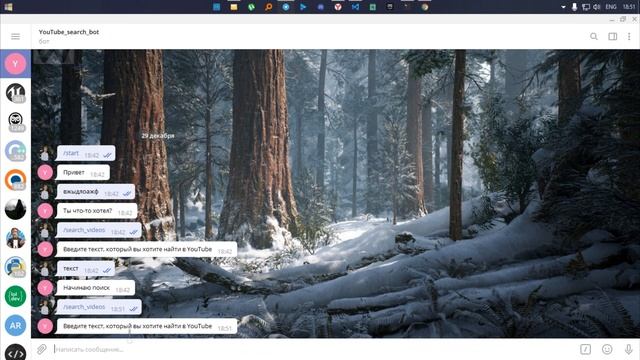Image resolution: width=640 pixels, height=360 pixels.
Task: Open the bot commands slash icon
Action: [585, 349]
